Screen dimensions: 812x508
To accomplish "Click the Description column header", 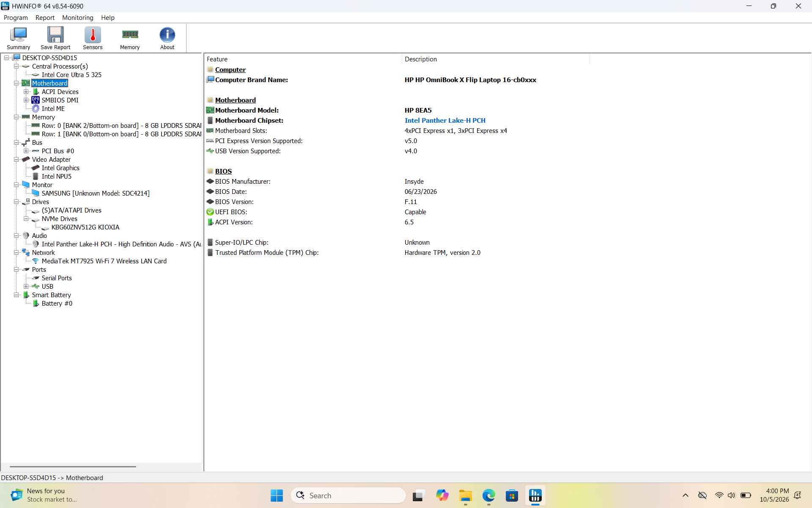I will click(495, 59).
